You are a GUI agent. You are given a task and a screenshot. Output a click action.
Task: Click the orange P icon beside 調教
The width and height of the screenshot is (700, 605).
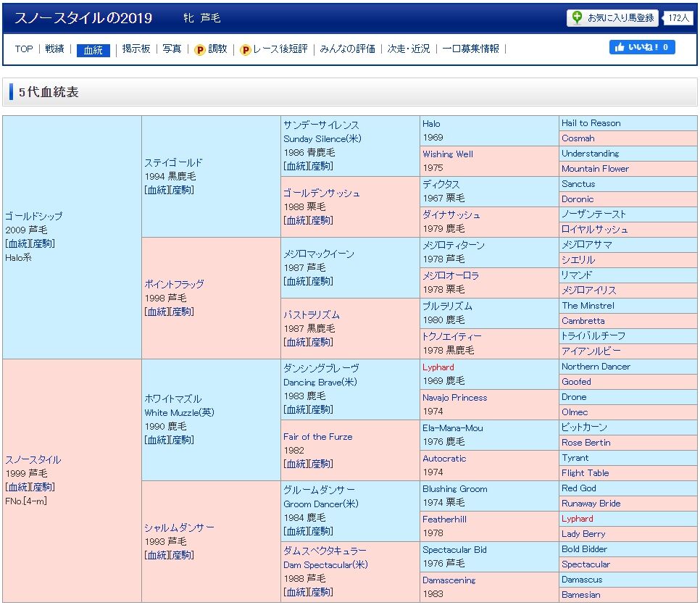199,49
